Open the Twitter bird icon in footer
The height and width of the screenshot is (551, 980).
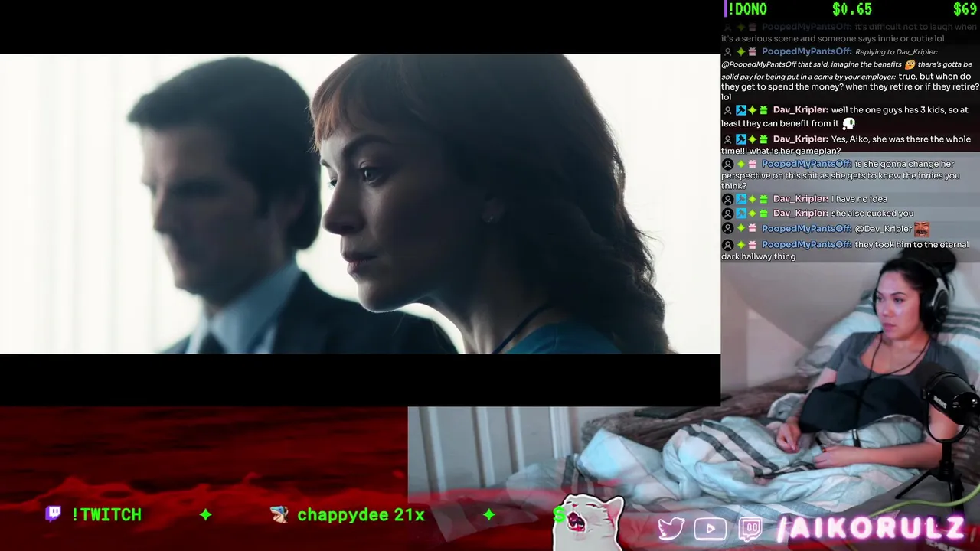point(671,529)
